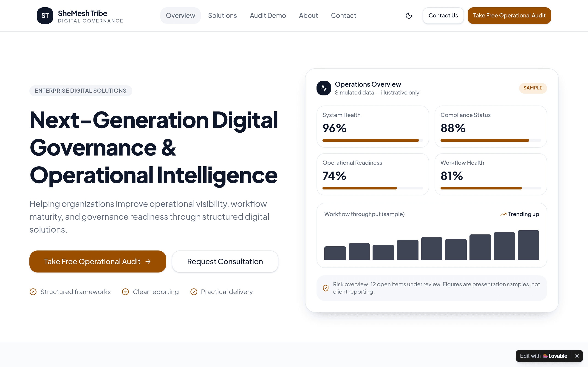Open the Solutions nav item
The image size is (588, 367).
222,16
